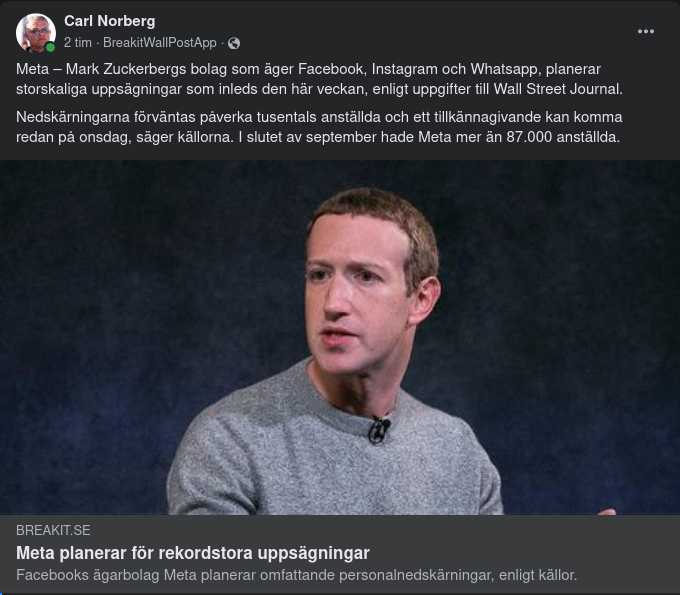This screenshot has width=680, height=595.
Task: Click the "2 tim" post timestamp
Action: coord(78,44)
